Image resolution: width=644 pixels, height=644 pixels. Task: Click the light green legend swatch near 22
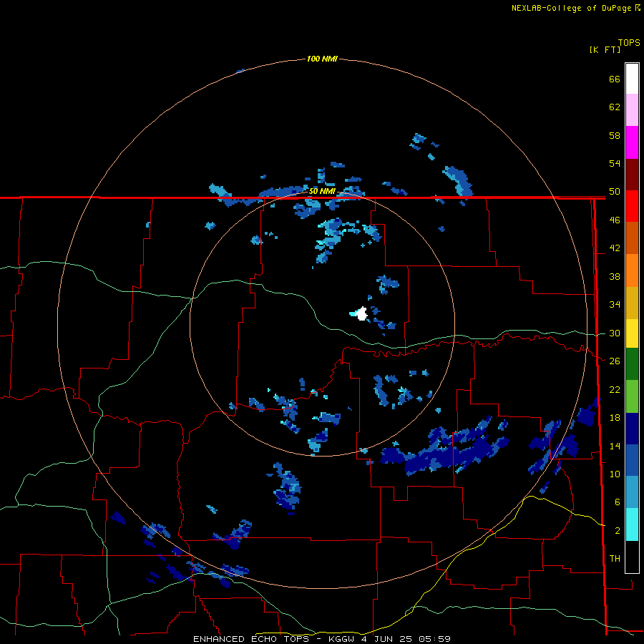[632, 396]
